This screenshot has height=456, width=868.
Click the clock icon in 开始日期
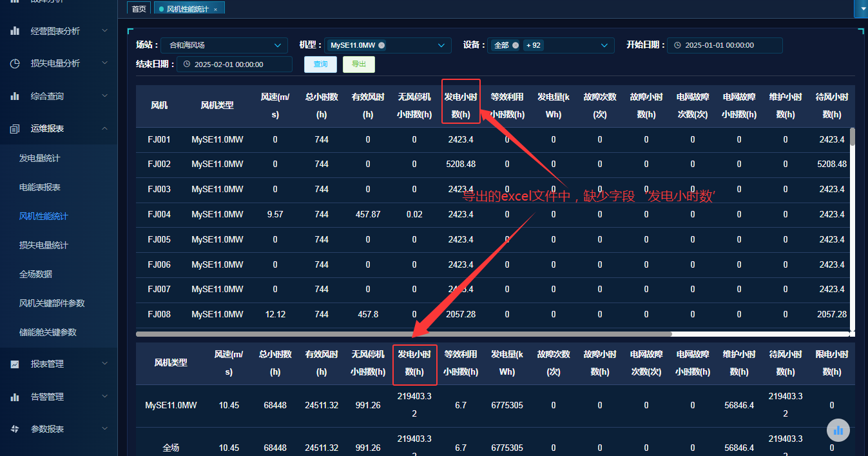[677, 45]
